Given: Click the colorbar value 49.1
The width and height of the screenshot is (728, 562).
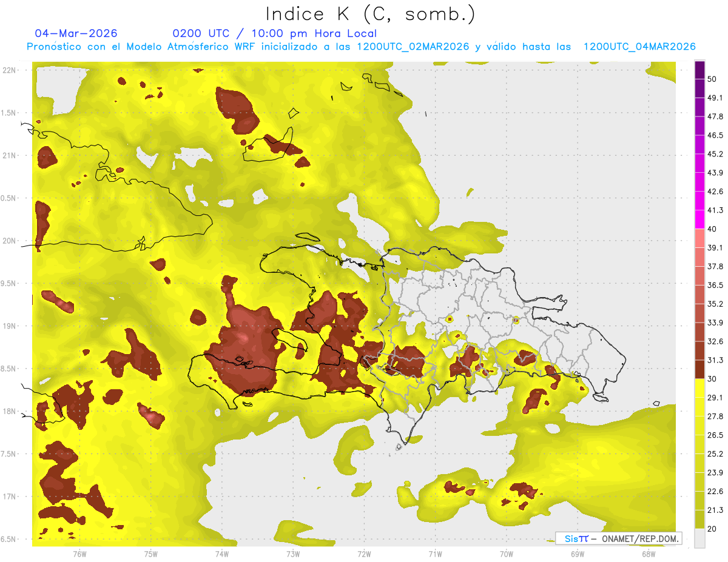Looking at the screenshot, I should tap(715, 98).
